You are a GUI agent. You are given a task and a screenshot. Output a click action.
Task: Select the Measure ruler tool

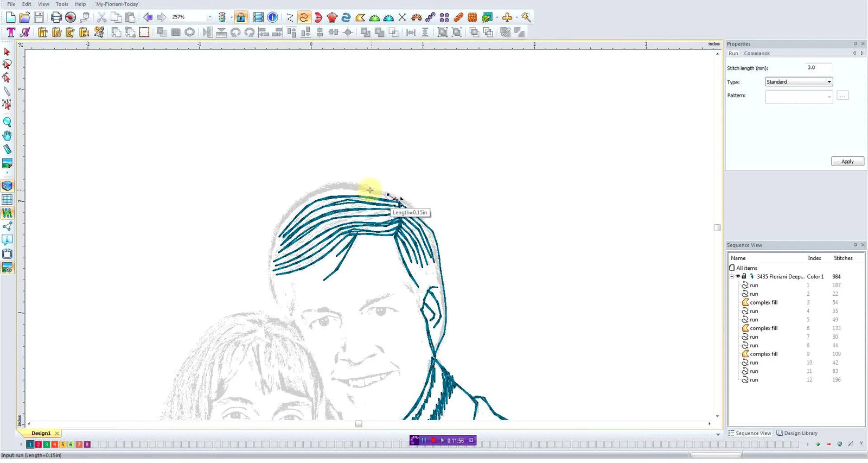[x=7, y=149]
